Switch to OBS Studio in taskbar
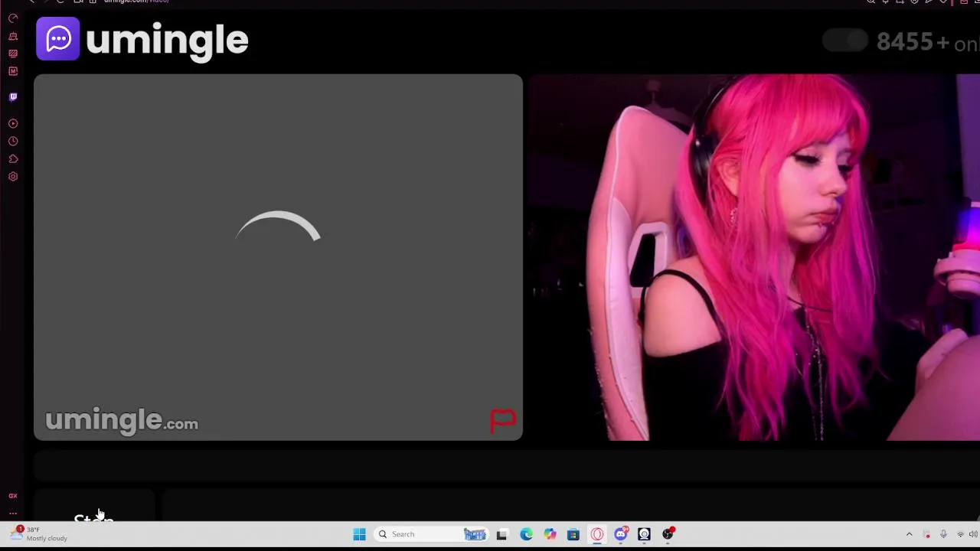This screenshot has height=551, width=980. [x=668, y=534]
